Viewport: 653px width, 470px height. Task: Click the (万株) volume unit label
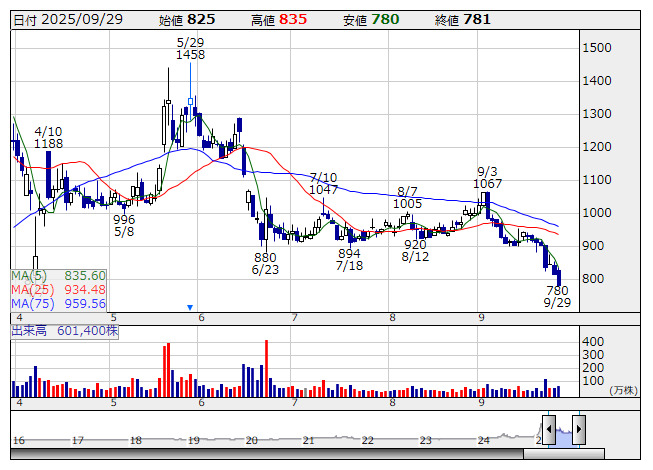tap(623, 390)
